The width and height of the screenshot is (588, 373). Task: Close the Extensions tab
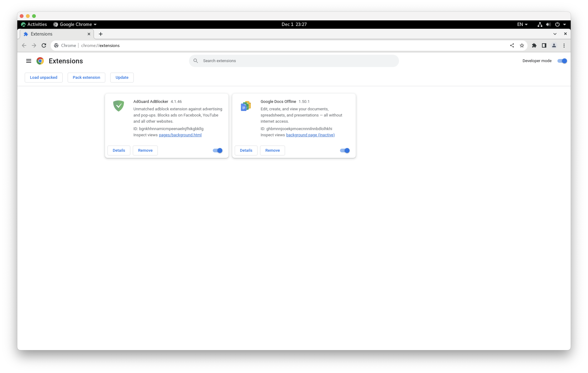[89, 34]
